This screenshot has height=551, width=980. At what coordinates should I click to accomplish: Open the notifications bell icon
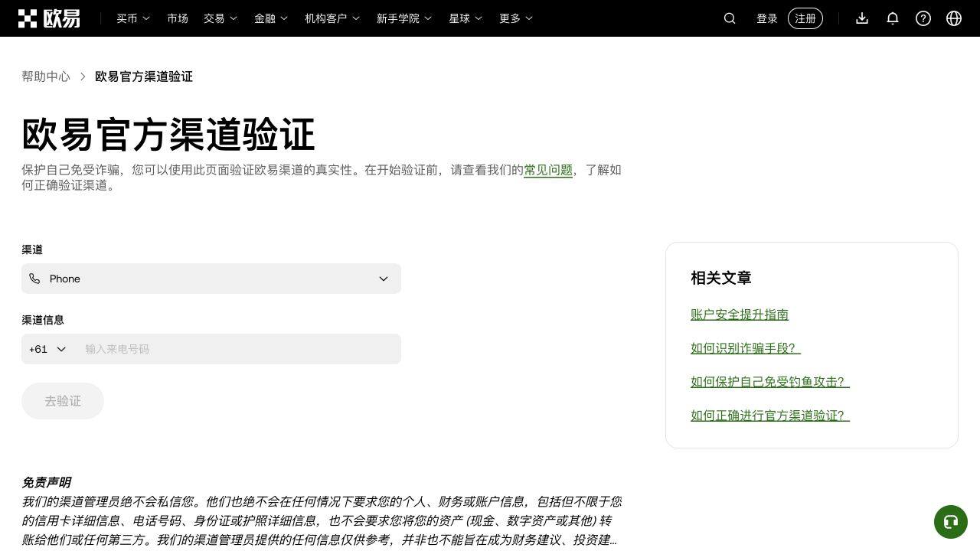[x=893, y=18]
